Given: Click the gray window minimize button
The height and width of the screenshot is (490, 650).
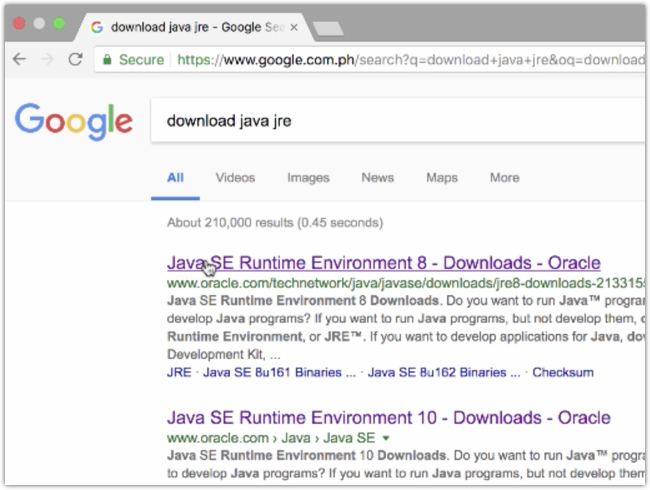Looking at the screenshot, I should click(39, 23).
